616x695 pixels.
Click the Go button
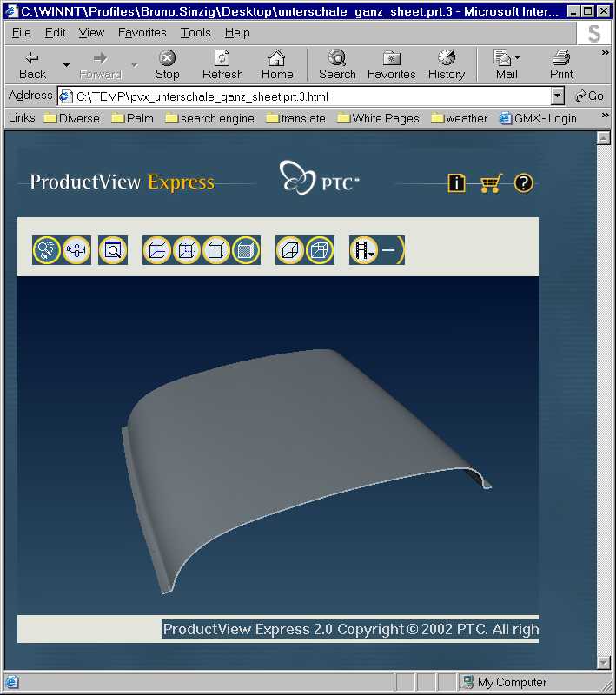click(589, 96)
